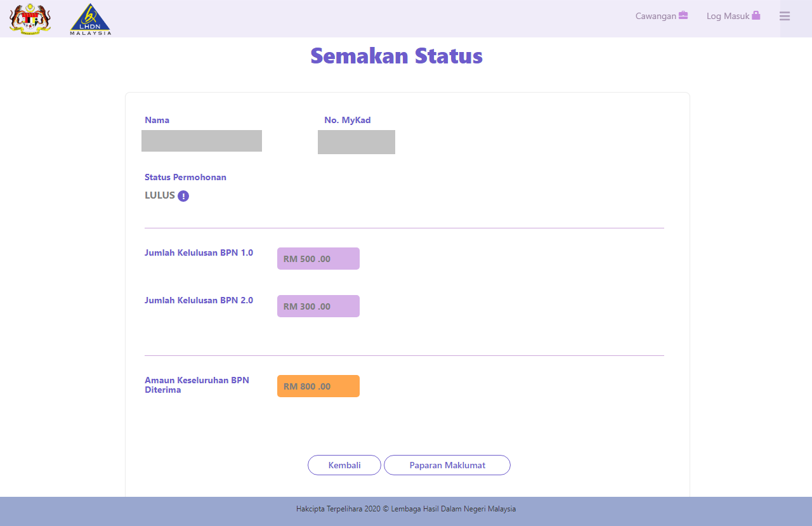
Task: Click the Amaun Keseluruhan BPN Diterima label
Action: click(197, 385)
